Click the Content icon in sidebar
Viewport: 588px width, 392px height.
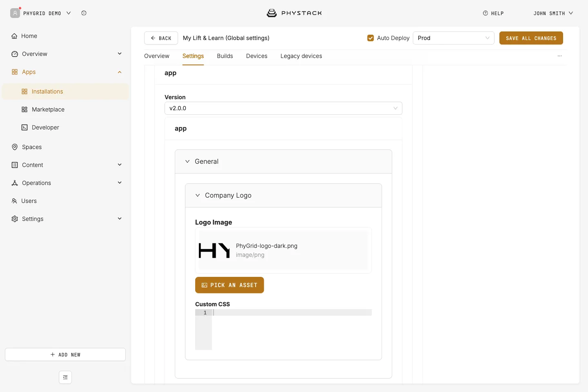click(x=15, y=165)
